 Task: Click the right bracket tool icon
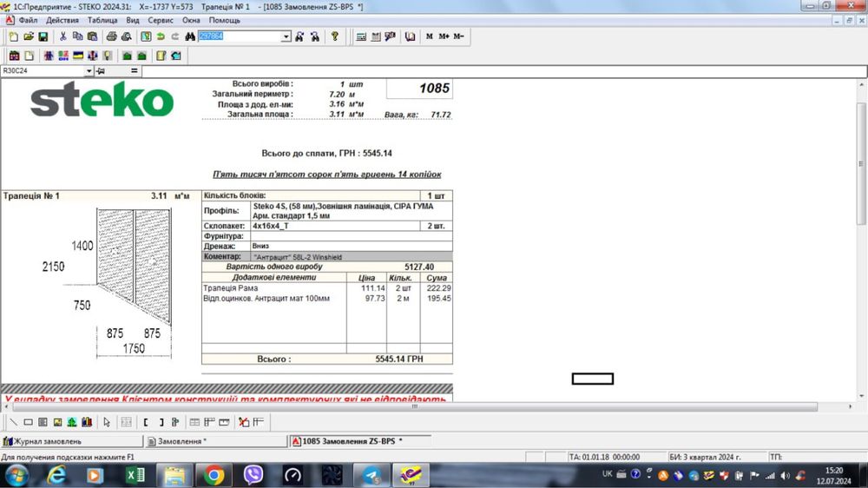point(161,422)
